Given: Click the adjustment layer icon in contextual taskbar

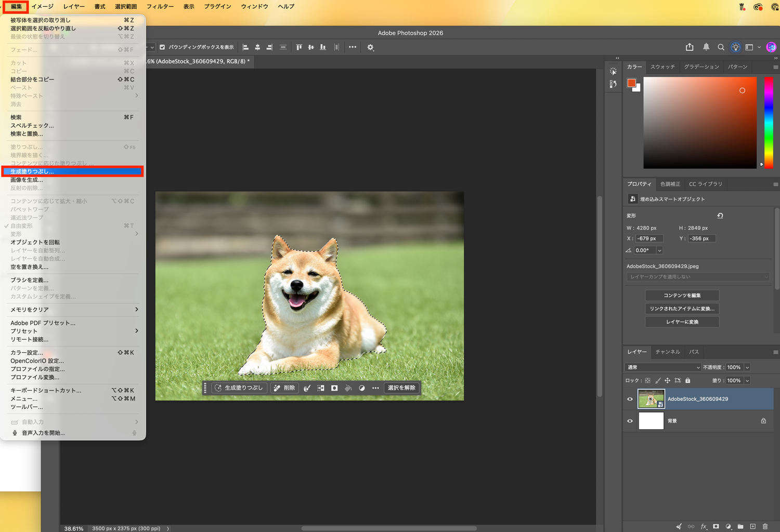Looking at the screenshot, I should point(362,388).
